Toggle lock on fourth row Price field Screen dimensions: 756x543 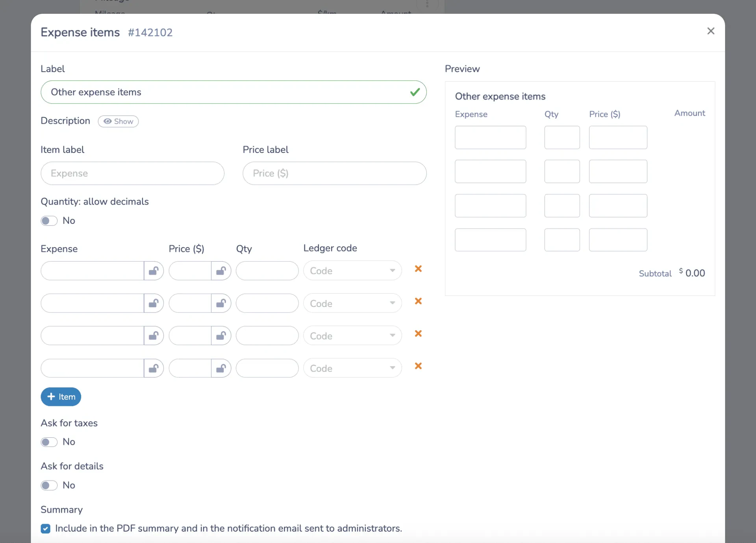221,368
